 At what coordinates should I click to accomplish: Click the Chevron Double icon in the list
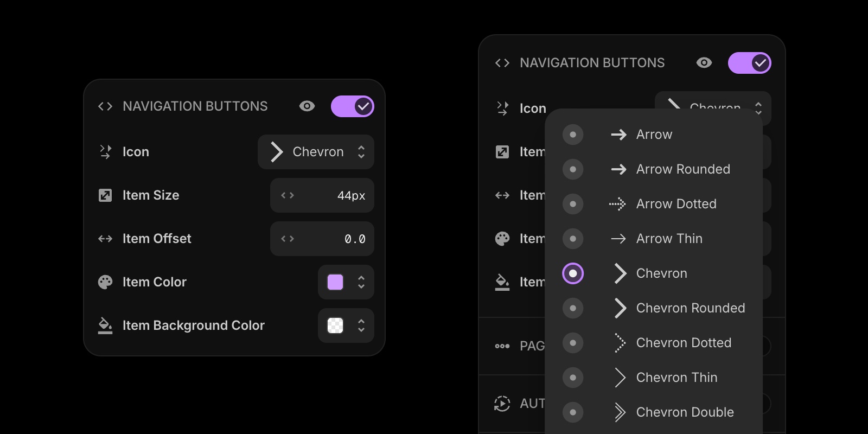(x=620, y=412)
